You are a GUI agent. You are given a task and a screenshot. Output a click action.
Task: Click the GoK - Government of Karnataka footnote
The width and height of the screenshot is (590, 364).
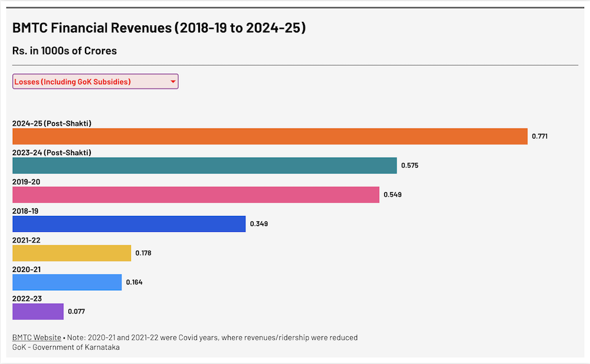[x=66, y=347]
